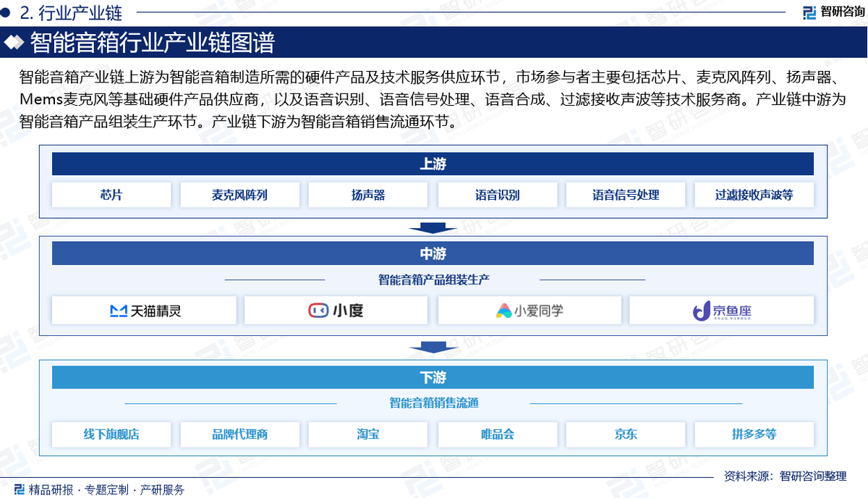Image resolution: width=868 pixels, height=498 pixels.
Task: Click the 线下旗舰店 box
Action: [111, 434]
